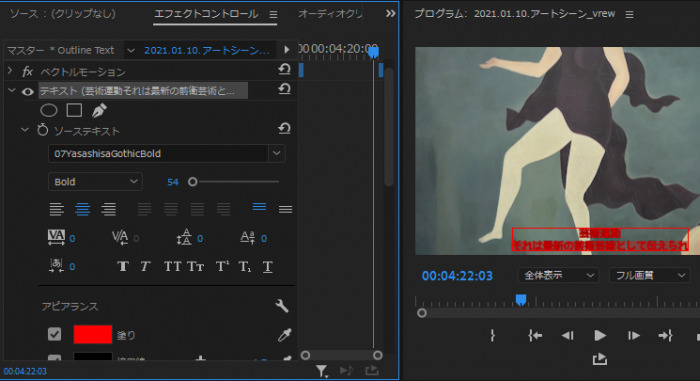Click the tsume value field

72,267
